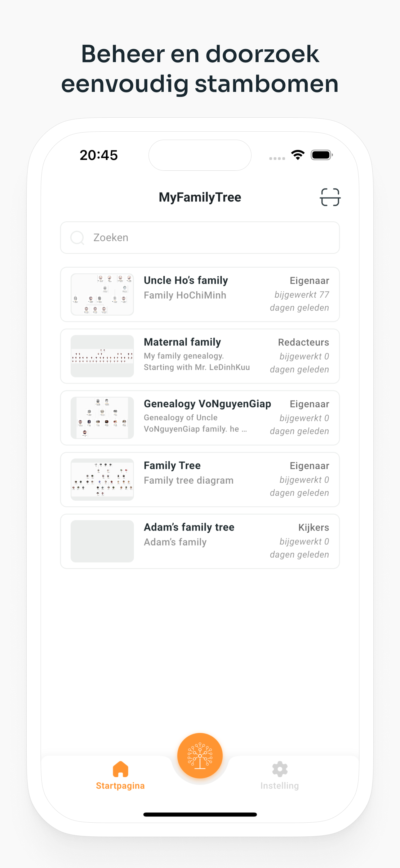Viewport: 400px width, 868px height.
Task: Open the orange tree create button
Action: (x=200, y=755)
